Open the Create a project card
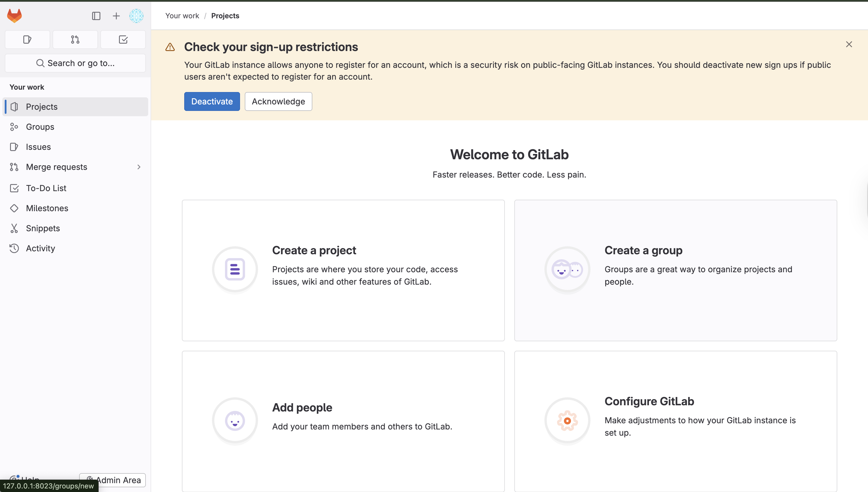Screen dimensions: 868x492 pyautogui.click(x=343, y=270)
